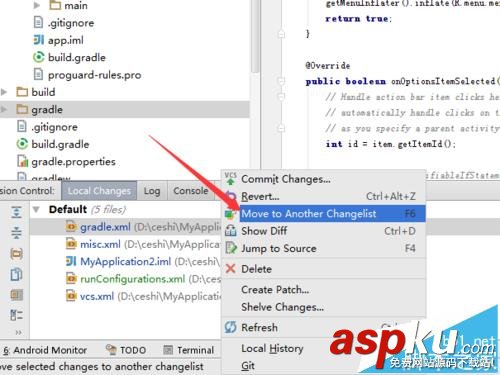
Task: Click the TODO tab icon
Action: pos(111,350)
